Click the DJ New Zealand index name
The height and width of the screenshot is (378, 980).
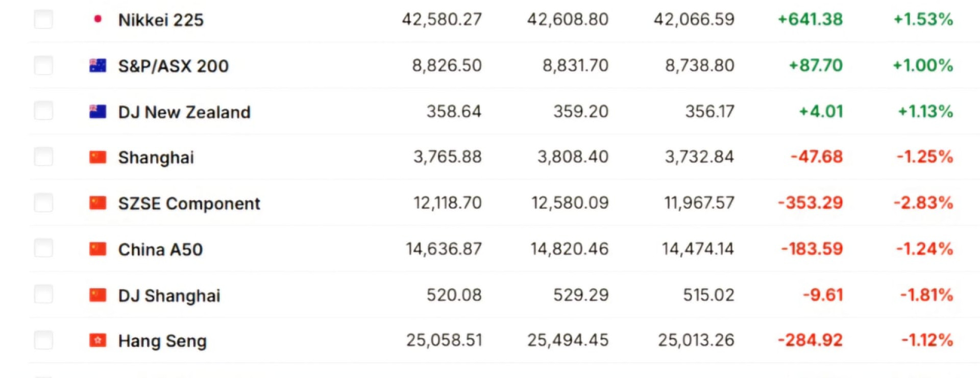coord(184,112)
